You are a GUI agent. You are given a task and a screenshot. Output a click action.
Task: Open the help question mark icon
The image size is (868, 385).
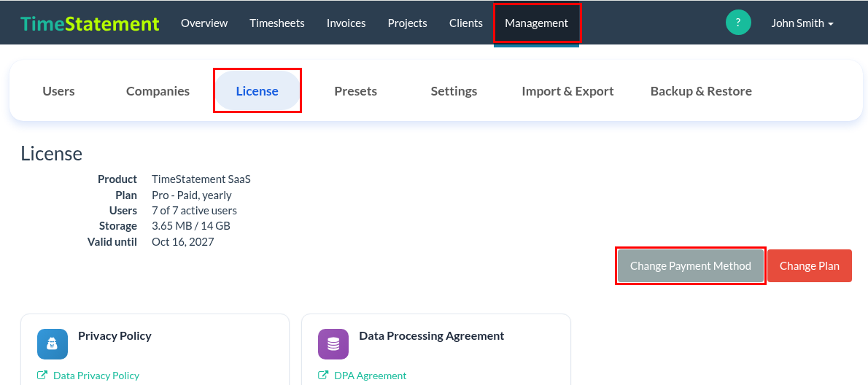click(x=738, y=23)
